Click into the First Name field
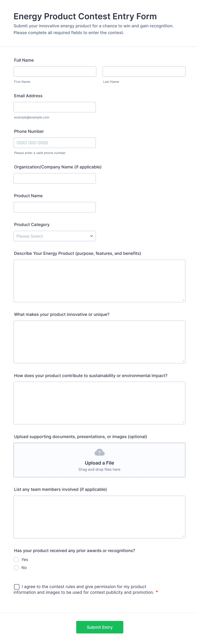Screen dimensions: 197x644 55,71
